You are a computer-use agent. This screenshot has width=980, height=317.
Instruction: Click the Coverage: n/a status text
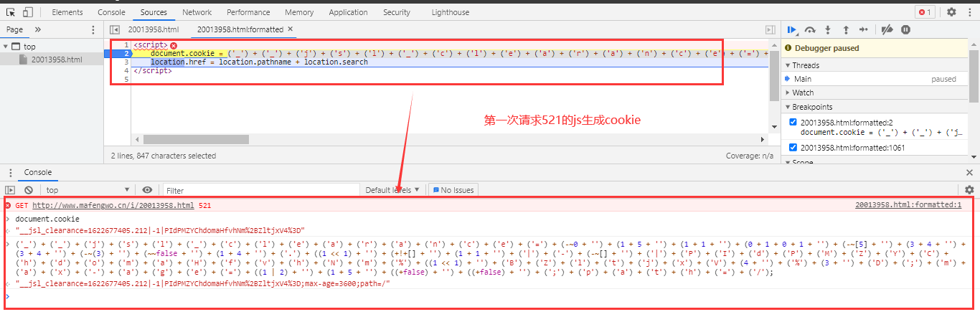pyautogui.click(x=750, y=155)
